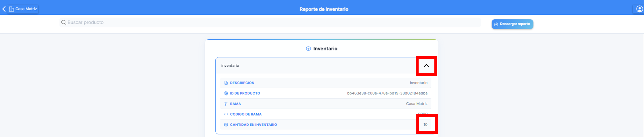Image resolution: width=644 pixels, height=137 pixels.
Task: Collapse the inventario item with chevron
Action: point(426,65)
